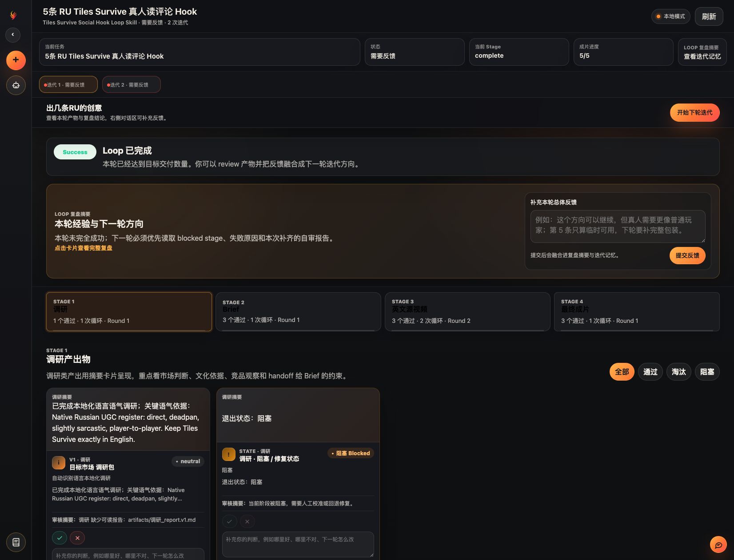The width and height of the screenshot is (734, 560).
Task: Click the page title 5条 RU Tiles Survive
Action: pos(120,12)
